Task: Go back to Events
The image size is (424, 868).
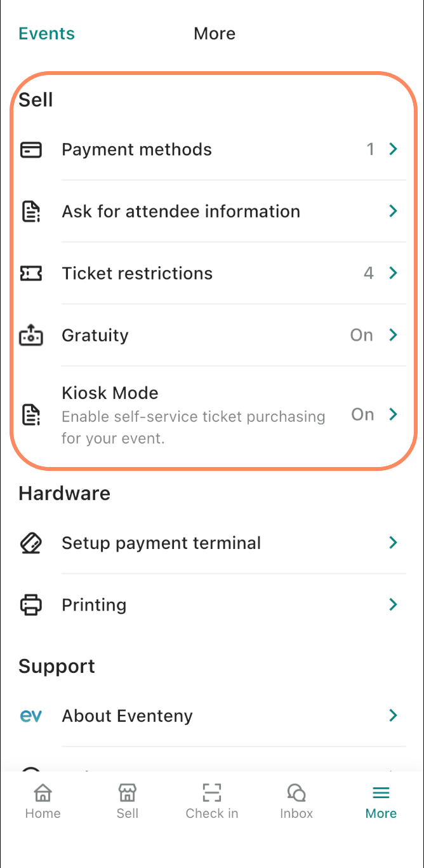Action: (x=47, y=34)
